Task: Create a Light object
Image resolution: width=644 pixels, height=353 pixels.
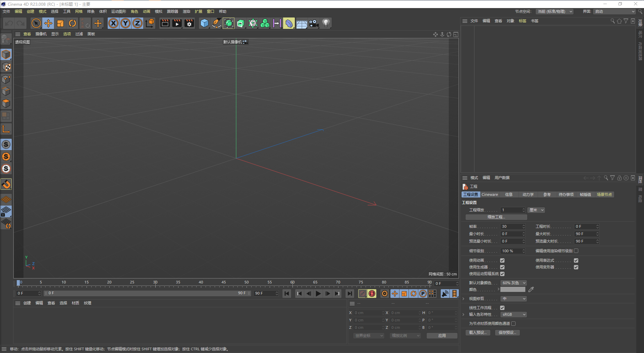Action: point(325,23)
